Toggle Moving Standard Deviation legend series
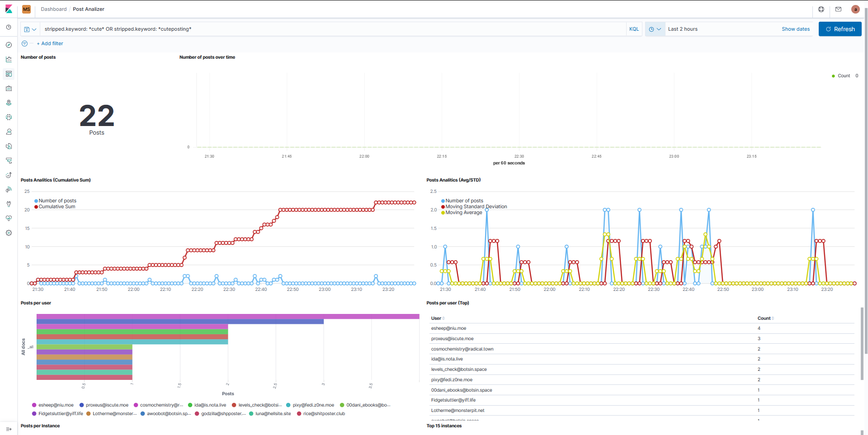 coord(476,207)
